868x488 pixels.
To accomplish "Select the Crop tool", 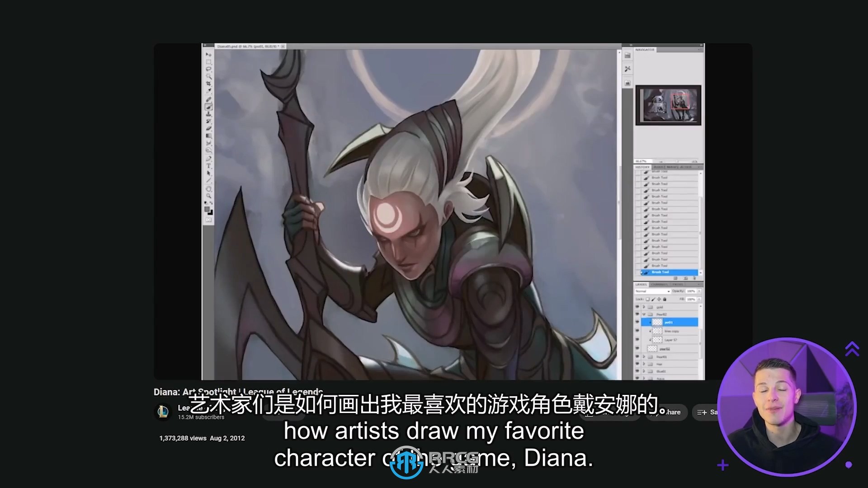I will [x=209, y=84].
